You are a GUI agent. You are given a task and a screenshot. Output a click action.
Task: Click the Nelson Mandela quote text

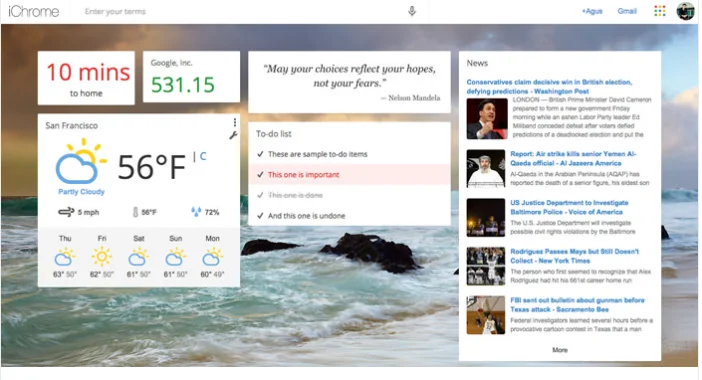(x=349, y=76)
